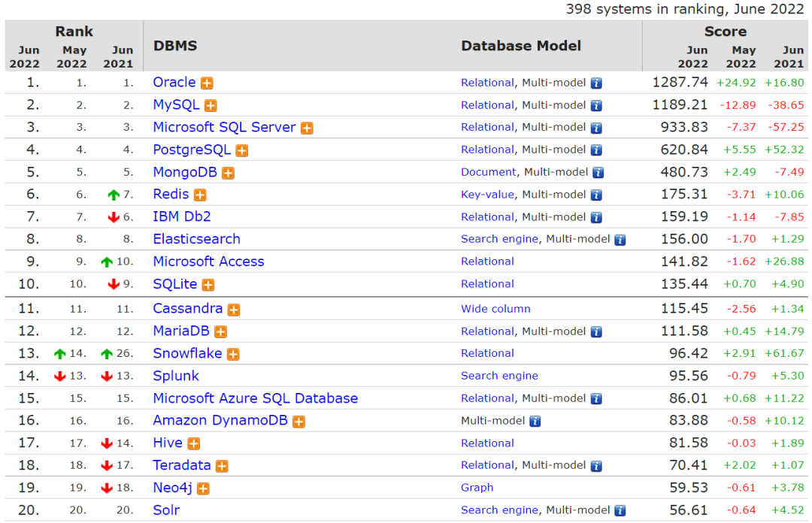The height and width of the screenshot is (523, 812).
Task: Open the Oracle database link
Action: tap(174, 83)
